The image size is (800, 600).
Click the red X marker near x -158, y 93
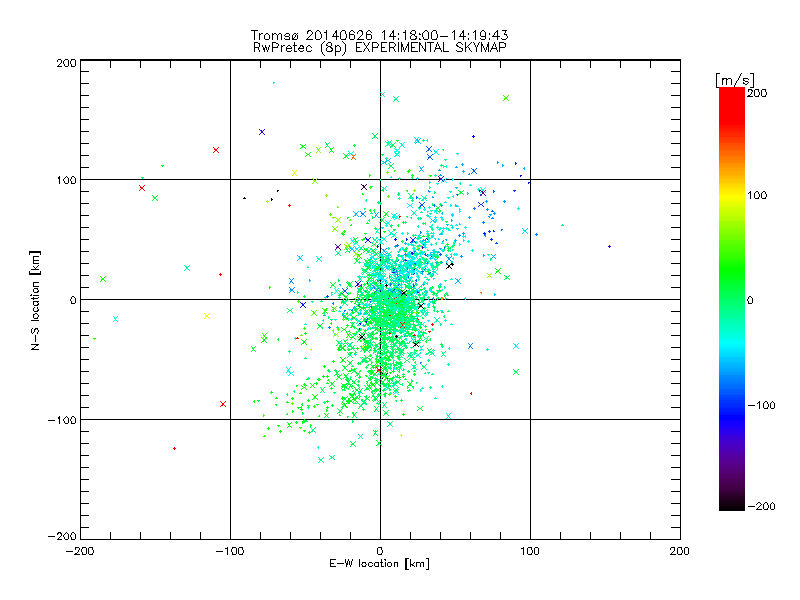(142, 188)
